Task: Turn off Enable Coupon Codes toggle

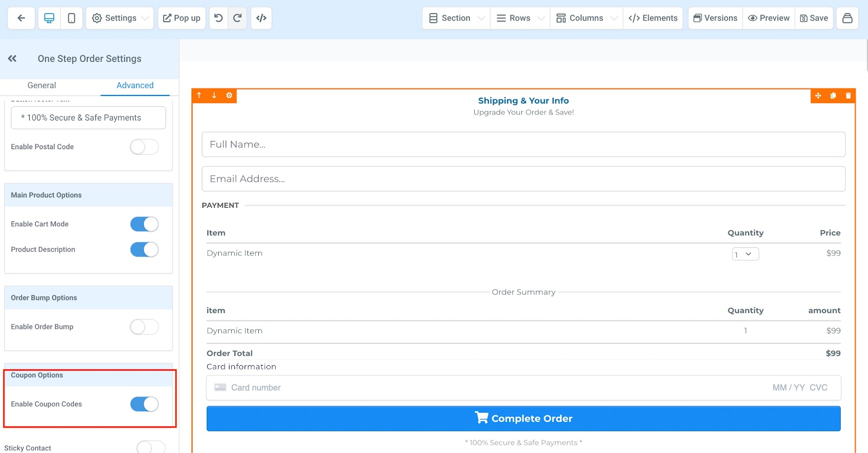Action: (144, 404)
